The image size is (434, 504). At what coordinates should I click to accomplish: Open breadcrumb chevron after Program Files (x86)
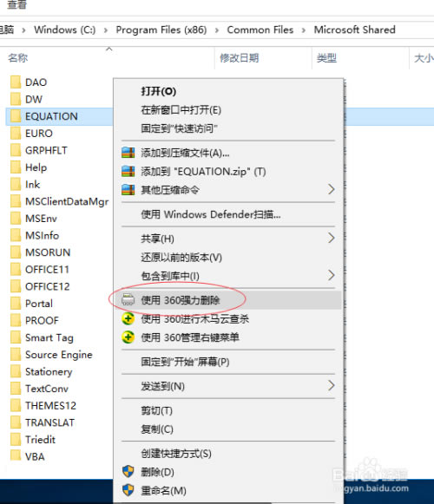pyautogui.click(x=217, y=30)
